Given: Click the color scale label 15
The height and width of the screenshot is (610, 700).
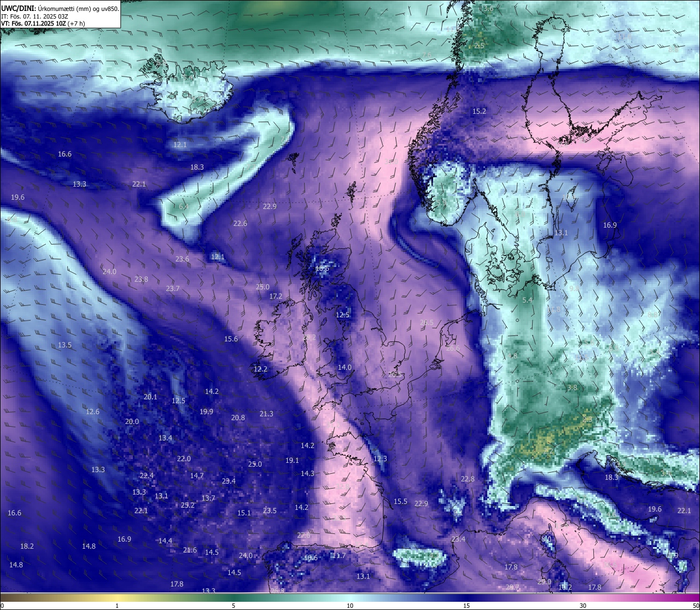Looking at the screenshot, I should click(x=466, y=606).
